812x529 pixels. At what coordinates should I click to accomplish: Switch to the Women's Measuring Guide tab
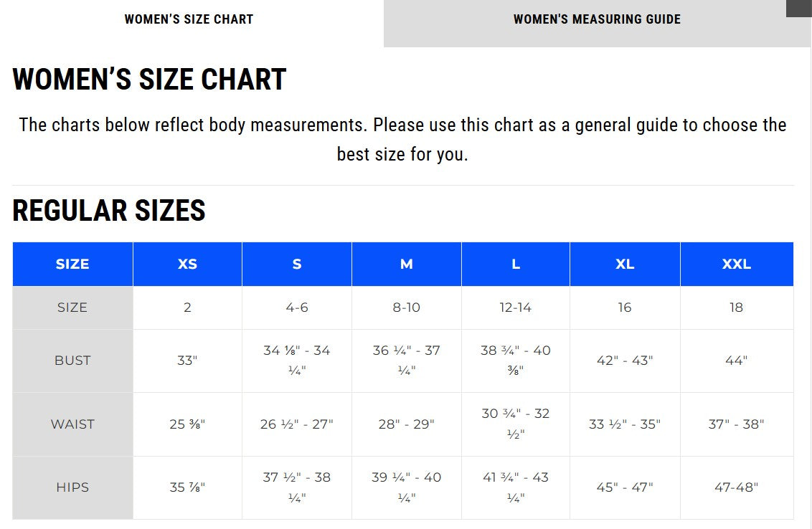[x=597, y=19]
